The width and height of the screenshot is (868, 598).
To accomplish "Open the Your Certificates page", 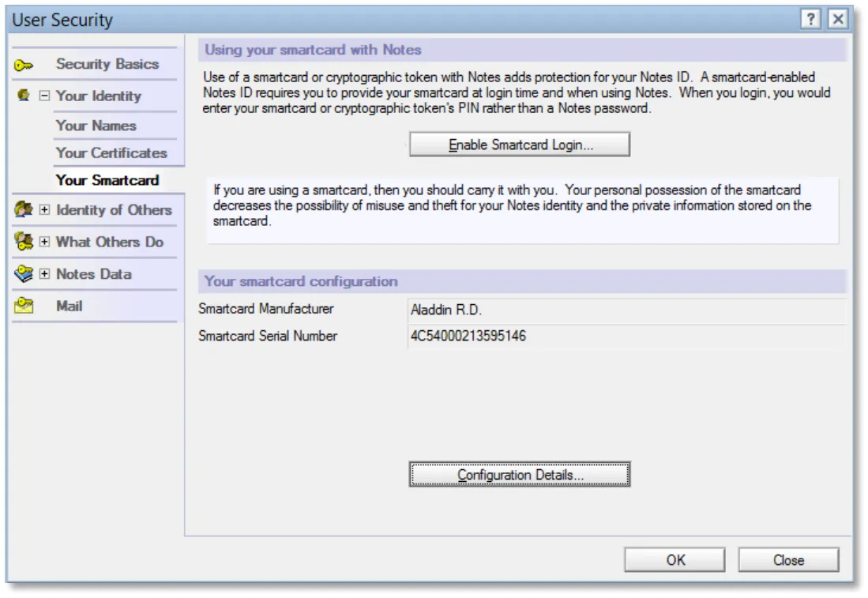I will (x=111, y=152).
